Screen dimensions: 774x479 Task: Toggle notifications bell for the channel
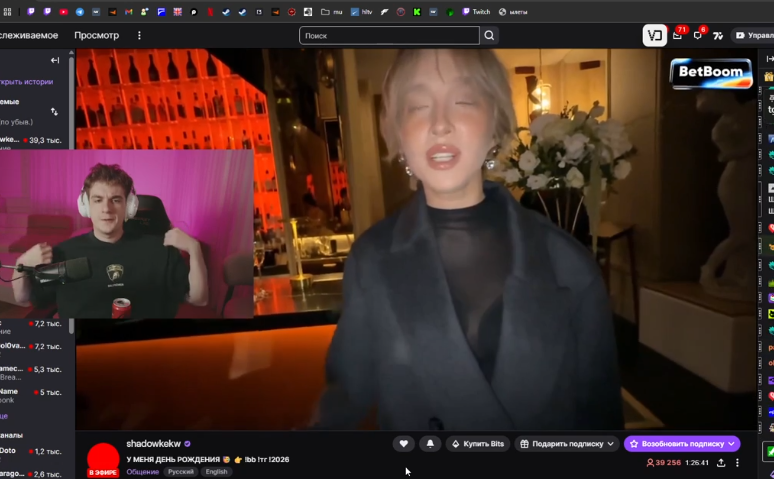(x=430, y=444)
